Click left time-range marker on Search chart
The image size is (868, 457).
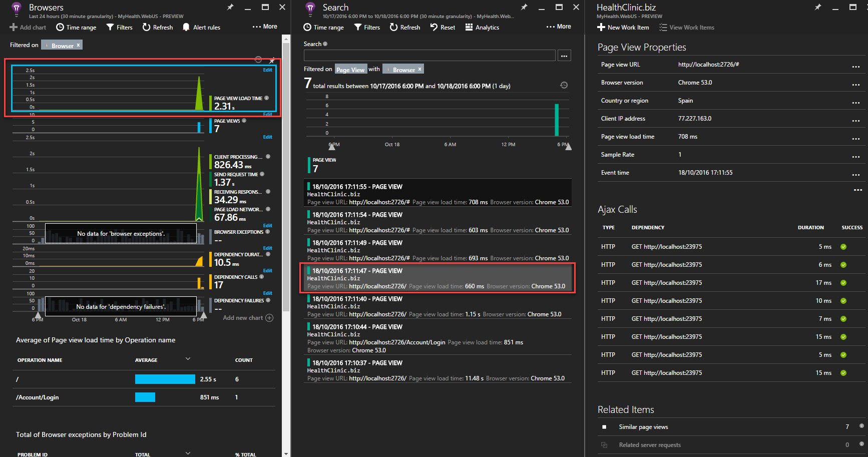point(331,146)
